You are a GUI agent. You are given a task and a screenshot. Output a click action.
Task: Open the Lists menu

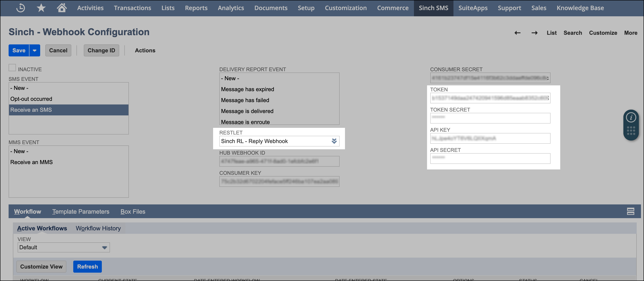tap(168, 8)
